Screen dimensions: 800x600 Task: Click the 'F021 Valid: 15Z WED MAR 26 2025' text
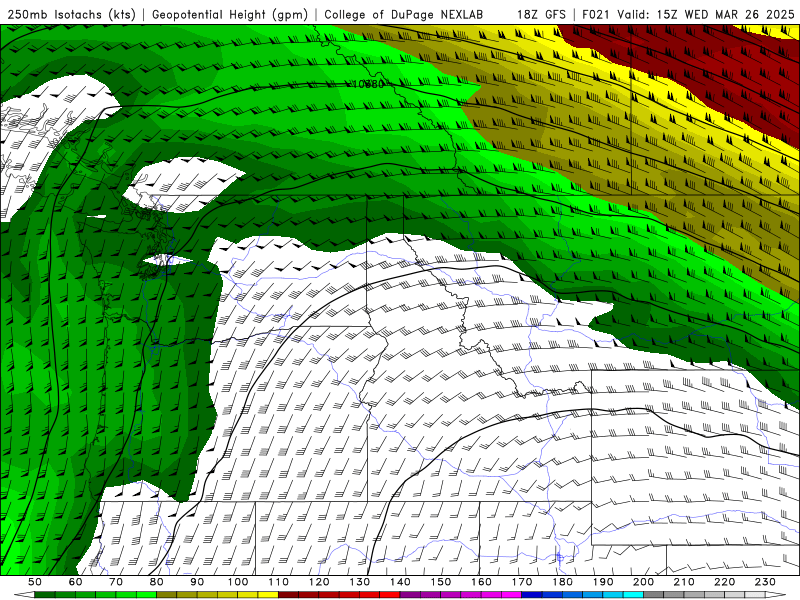[688, 14]
